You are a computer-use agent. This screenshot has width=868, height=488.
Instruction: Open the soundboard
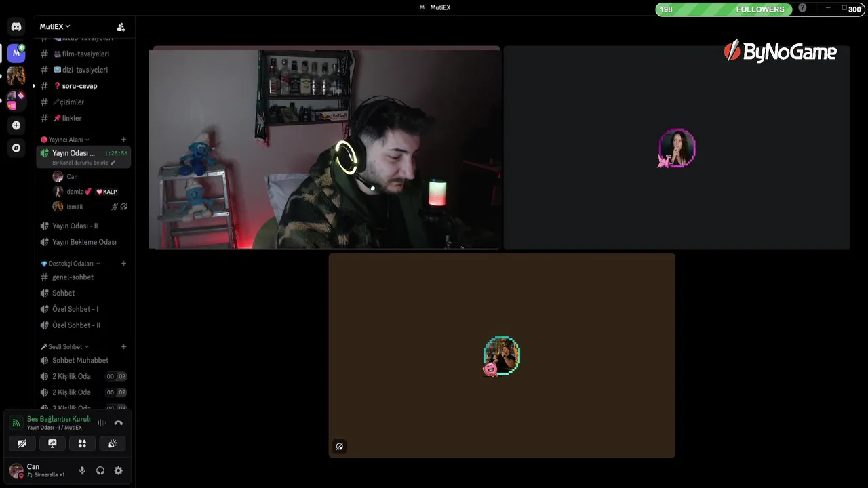click(113, 443)
